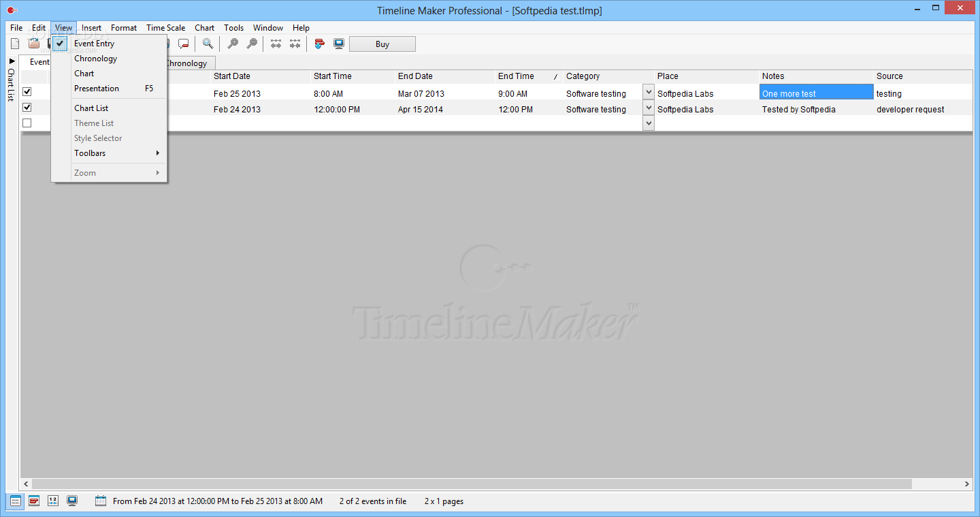Screen dimensions: 980x517
Task: Open Category dropdown for Feb 25 2013 row
Action: click(x=649, y=93)
